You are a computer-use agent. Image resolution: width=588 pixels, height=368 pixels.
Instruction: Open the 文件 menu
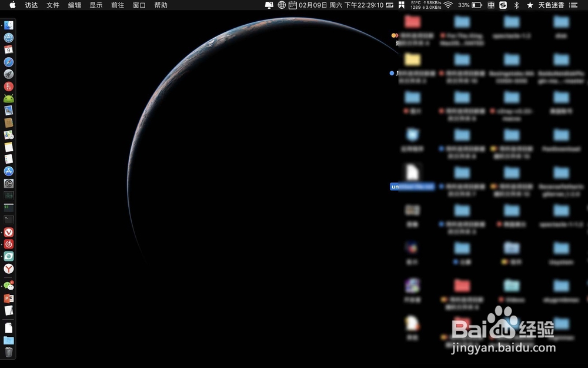[x=53, y=5]
